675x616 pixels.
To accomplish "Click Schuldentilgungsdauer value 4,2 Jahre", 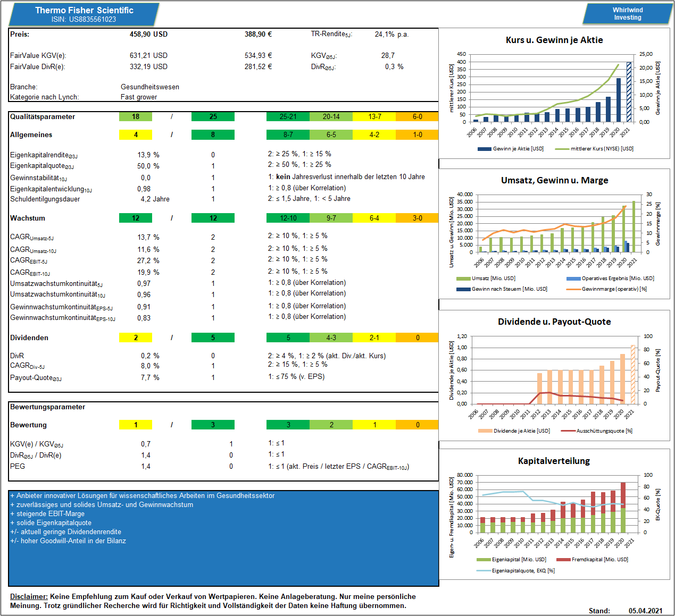I will click(x=155, y=199).
